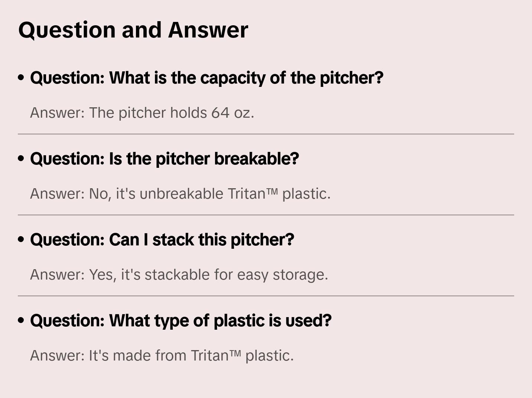Click the divider below the stackable answer
This screenshot has height=398, width=532.
pyautogui.click(x=266, y=296)
